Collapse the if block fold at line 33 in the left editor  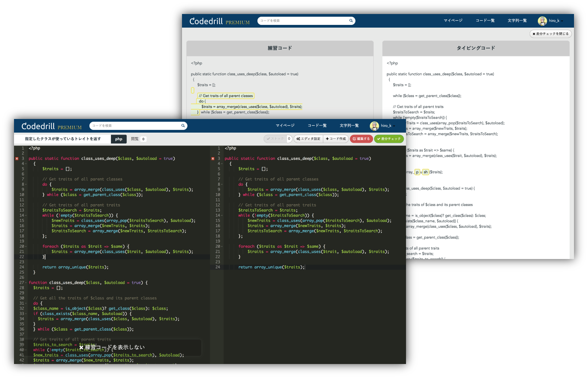coord(26,314)
